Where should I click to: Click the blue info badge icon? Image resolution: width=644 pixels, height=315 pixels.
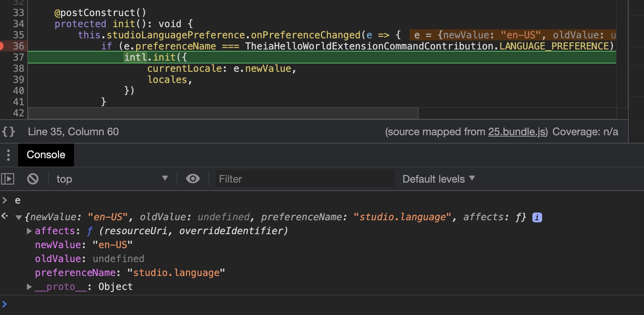[537, 217]
